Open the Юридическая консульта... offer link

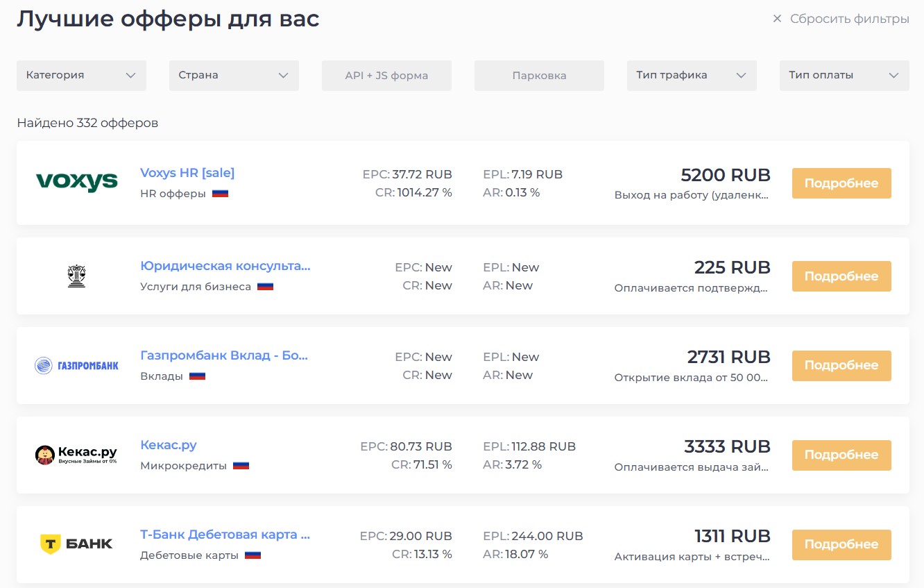coord(225,266)
